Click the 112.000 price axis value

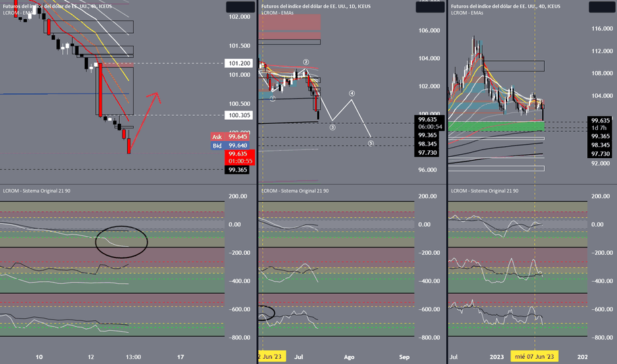[x=602, y=51]
